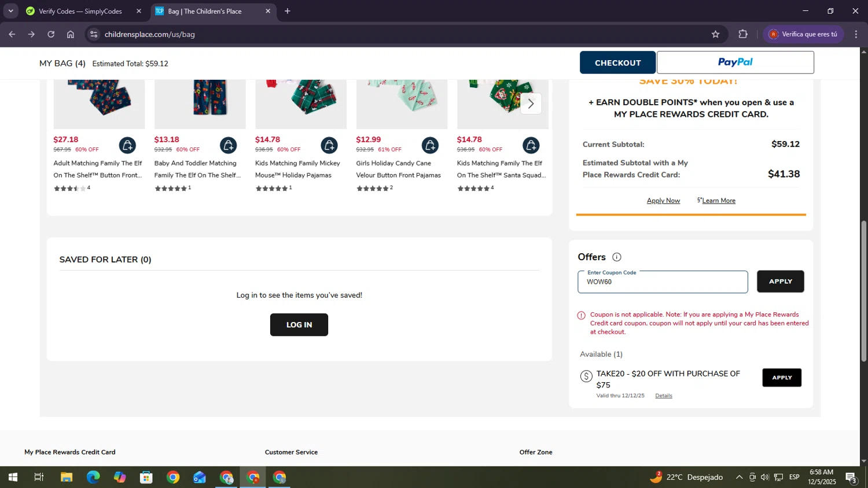Open the Offers info icon
Viewport: 868px width, 488px height.
pyautogui.click(x=617, y=257)
